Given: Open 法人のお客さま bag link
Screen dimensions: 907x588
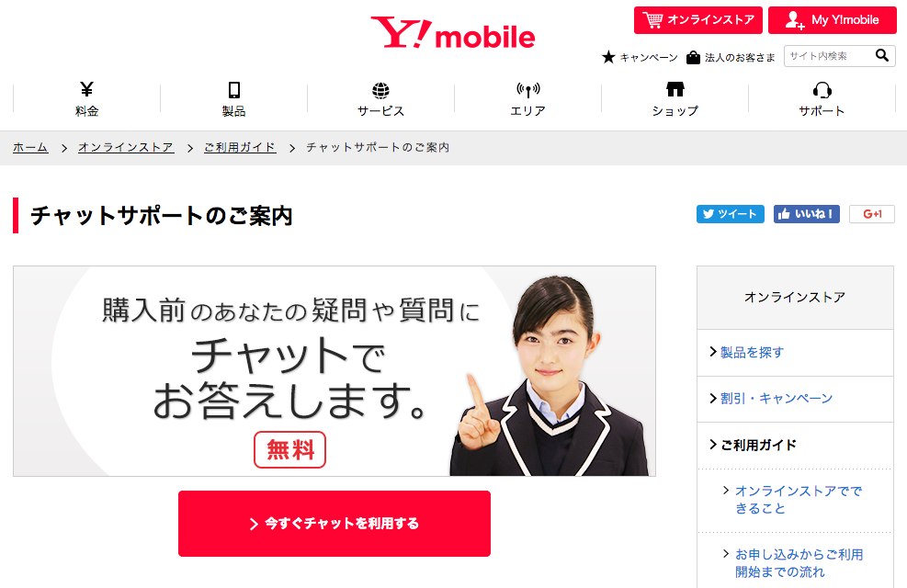Looking at the screenshot, I should click(x=731, y=57).
